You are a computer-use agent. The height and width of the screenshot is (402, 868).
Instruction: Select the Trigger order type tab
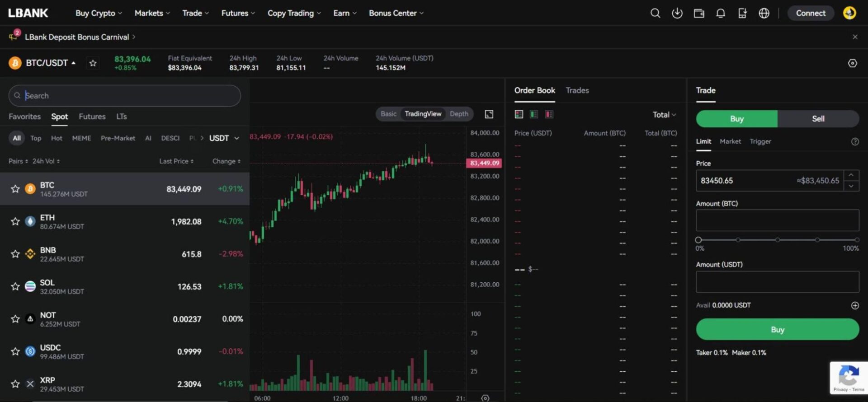(760, 141)
